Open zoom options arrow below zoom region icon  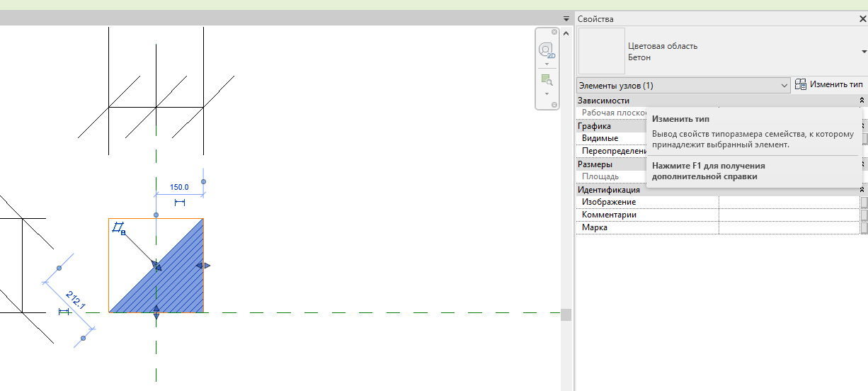pos(547,93)
